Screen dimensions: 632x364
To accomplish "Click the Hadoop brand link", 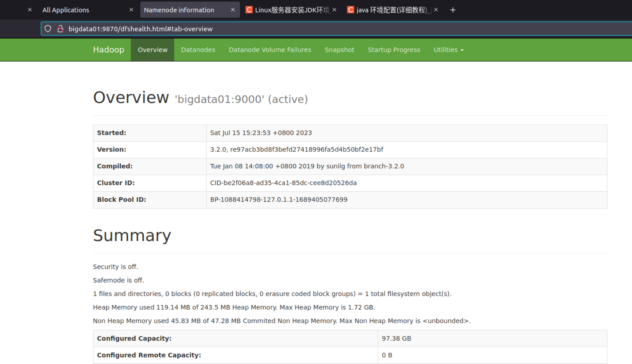I will (108, 50).
